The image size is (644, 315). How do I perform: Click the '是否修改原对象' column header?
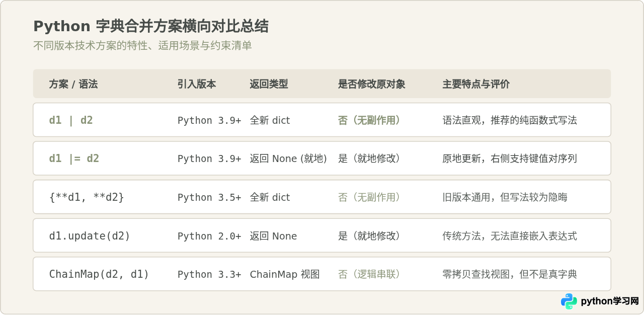372,84
